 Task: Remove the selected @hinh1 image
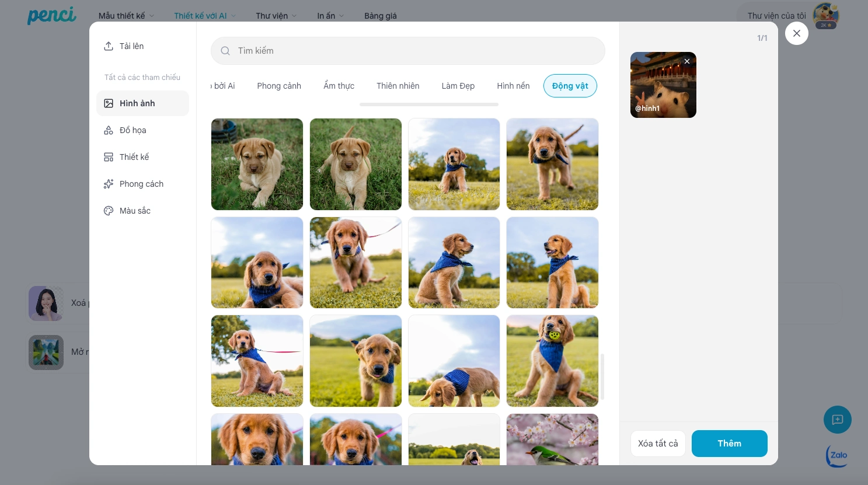point(687,61)
